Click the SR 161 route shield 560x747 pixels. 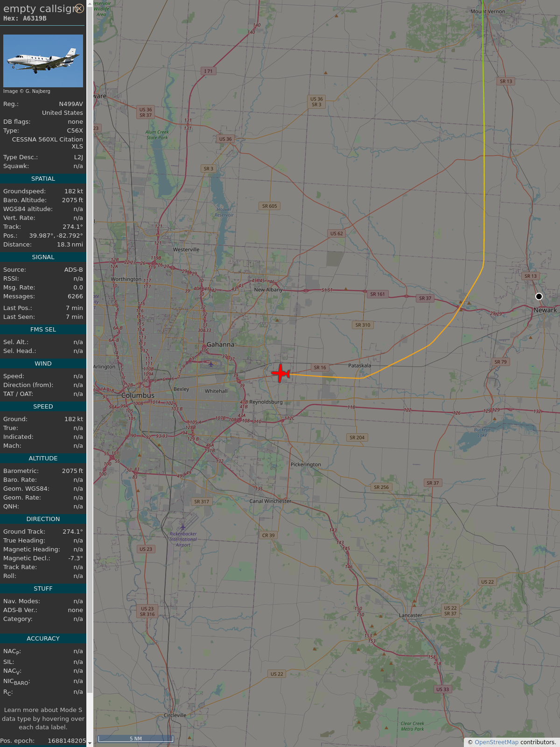(377, 294)
